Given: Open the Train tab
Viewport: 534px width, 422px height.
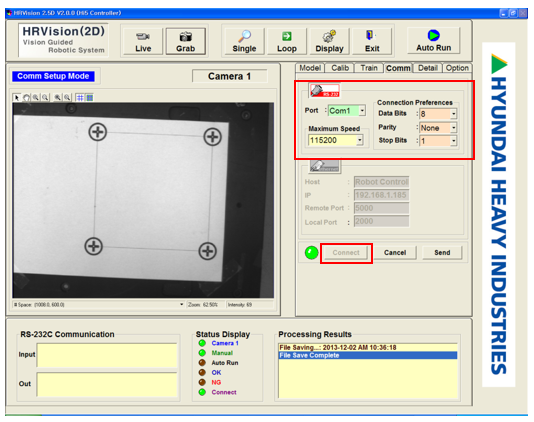Looking at the screenshot, I should point(369,68).
